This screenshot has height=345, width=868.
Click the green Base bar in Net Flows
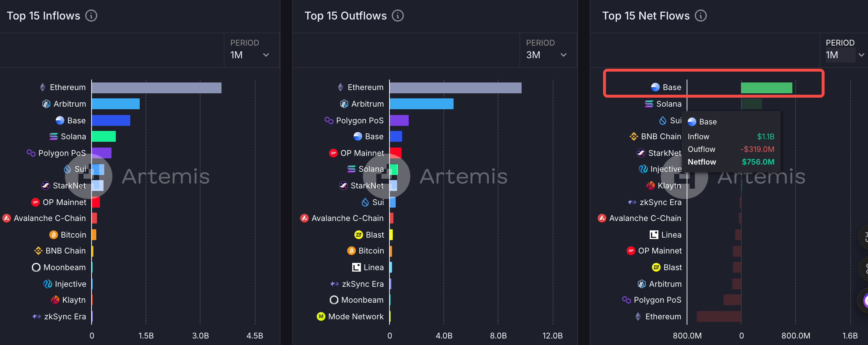point(766,88)
